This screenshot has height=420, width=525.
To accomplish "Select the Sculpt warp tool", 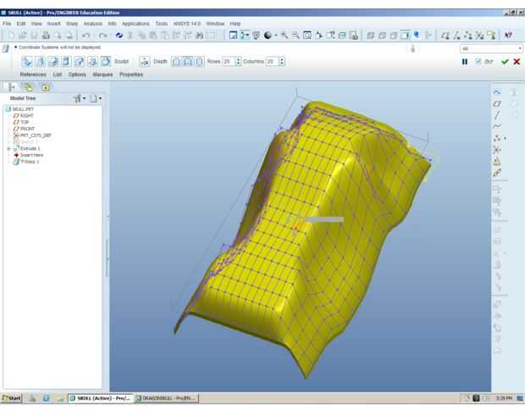I will [106, 61].
